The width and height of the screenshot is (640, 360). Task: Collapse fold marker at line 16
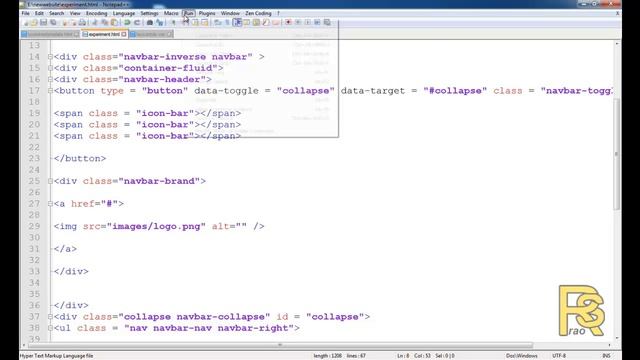click(50, 79)
